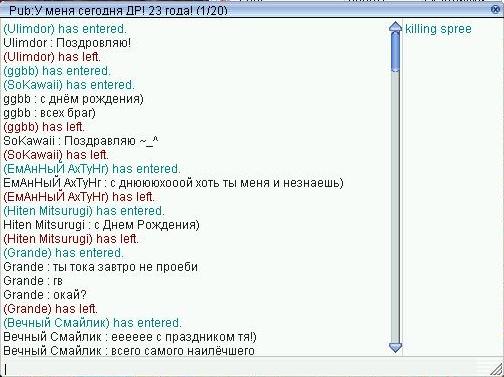Click the message "ggbb : с днём рождения)"
504x377 pixels.
[73, 99]
